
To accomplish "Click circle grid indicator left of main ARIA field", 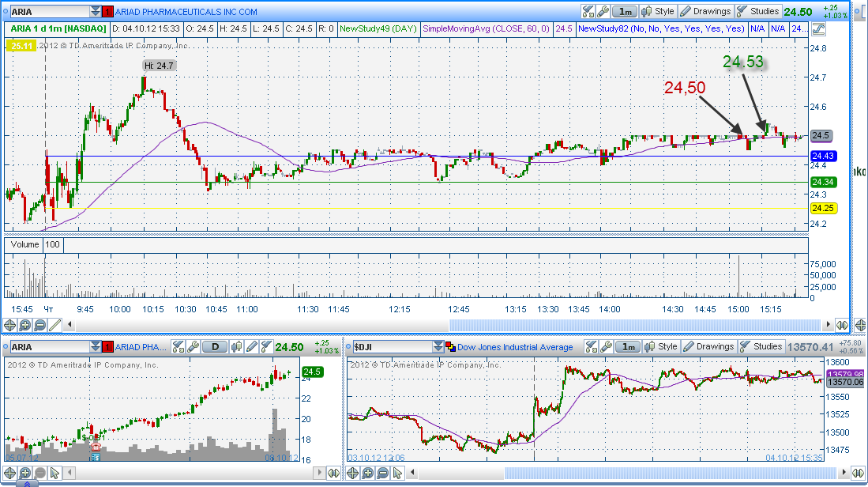I will pyautogui.click(x=6, y=12).
